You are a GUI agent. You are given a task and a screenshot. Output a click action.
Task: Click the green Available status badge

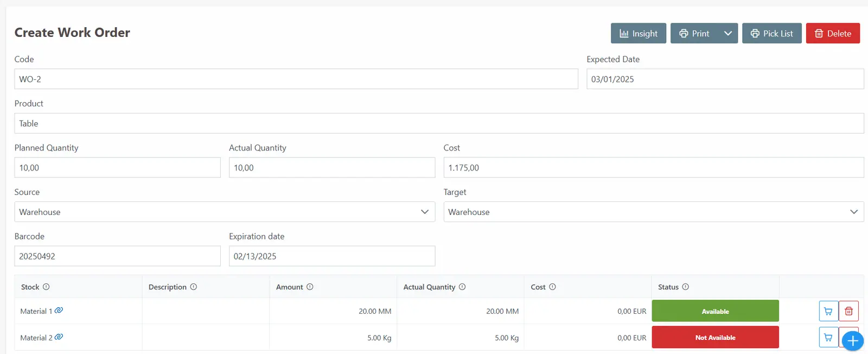715,311
